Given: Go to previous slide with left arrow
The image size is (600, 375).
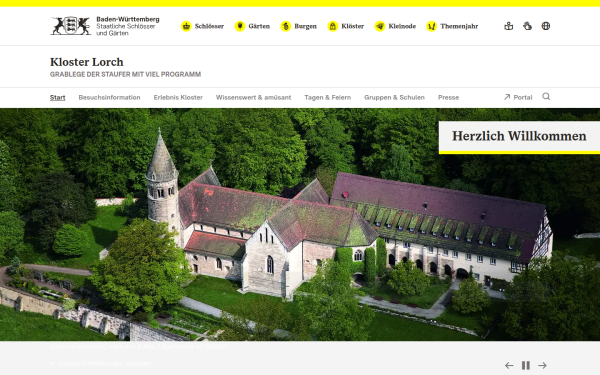Looking at the screenshot, I should pos(509,365).
